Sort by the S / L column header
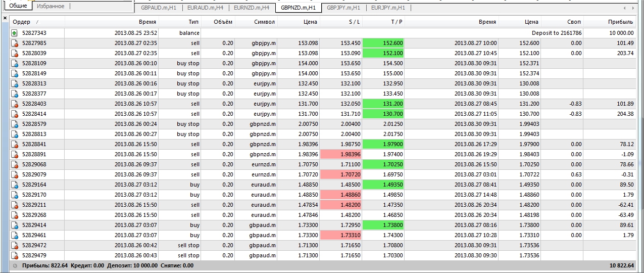This screenshot has height=273, width=644. (x=341, y=22)
